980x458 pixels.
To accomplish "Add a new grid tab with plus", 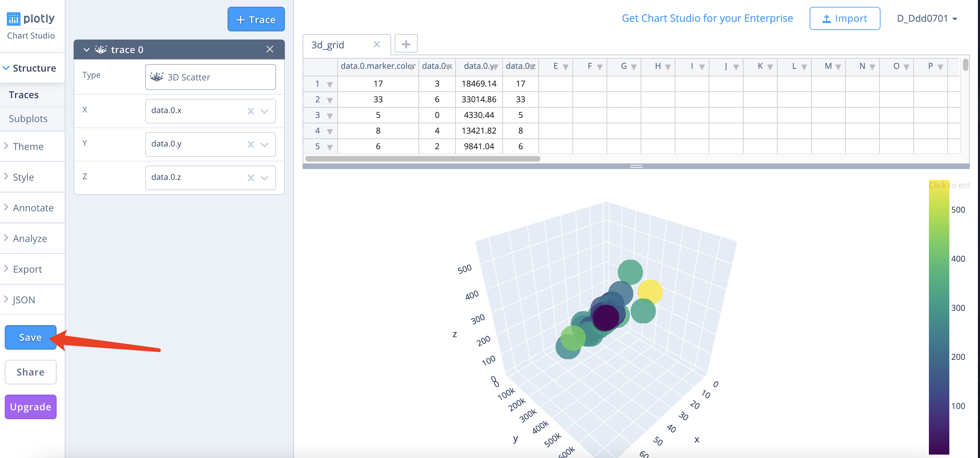I will (x=405, y=44).
